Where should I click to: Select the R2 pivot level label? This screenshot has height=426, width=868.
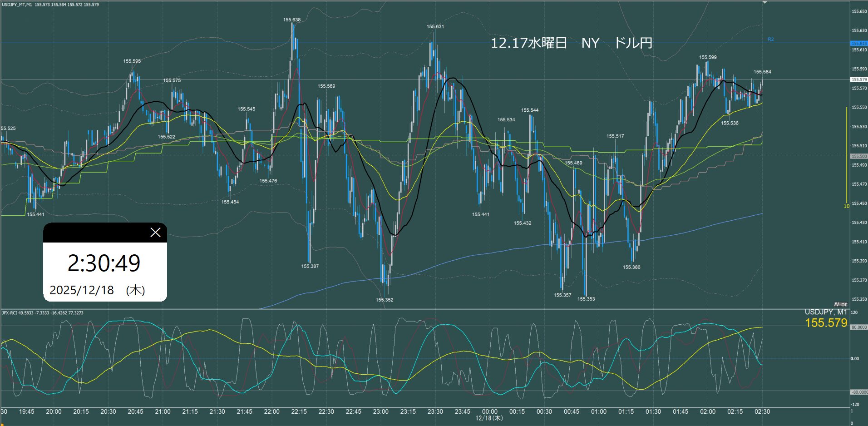[770, 40]
